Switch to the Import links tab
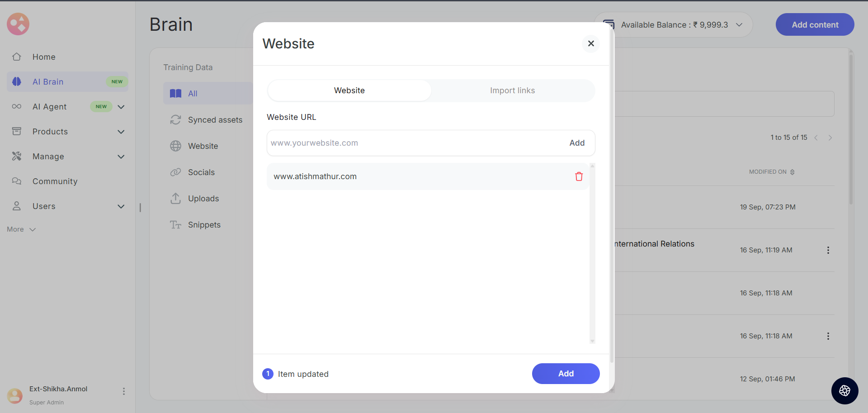Screen dimensions: 868x413 tap(512, 90)
